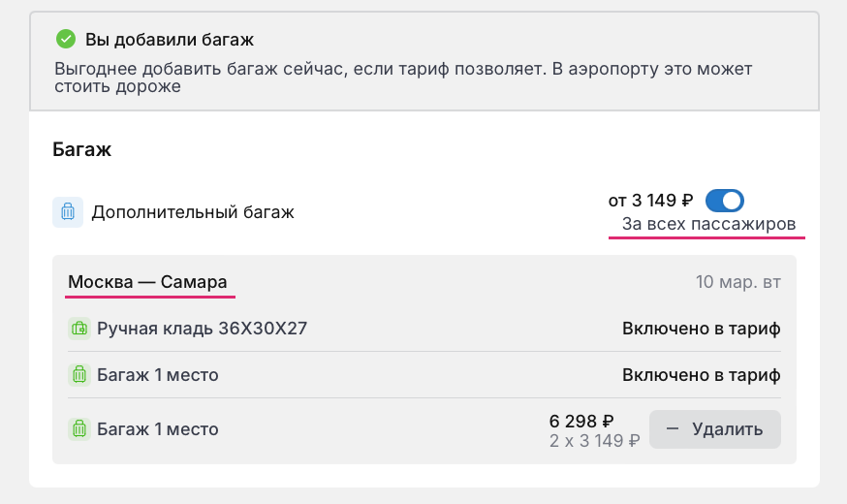The width and height of the screenshot is (847, 504).
Task: Click the Багаж section heading
Action: tap(82, 150)
